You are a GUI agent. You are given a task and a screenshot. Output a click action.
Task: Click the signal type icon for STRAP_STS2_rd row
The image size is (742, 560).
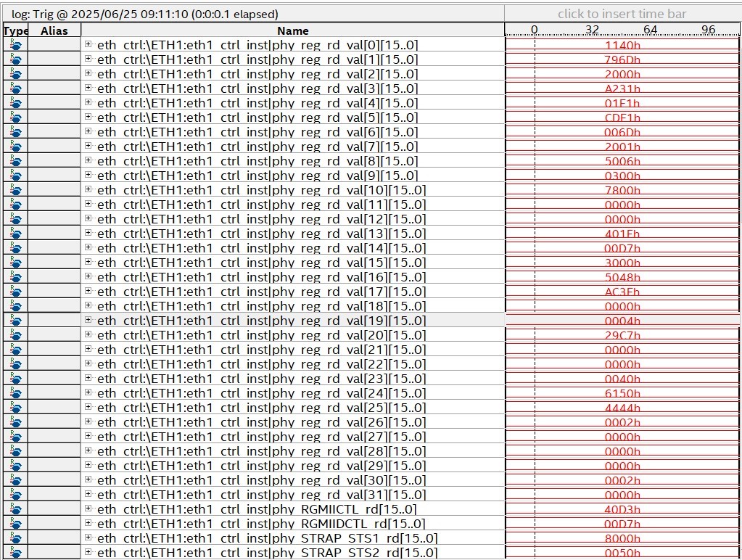pyautogui.click(x=15, y=553)
